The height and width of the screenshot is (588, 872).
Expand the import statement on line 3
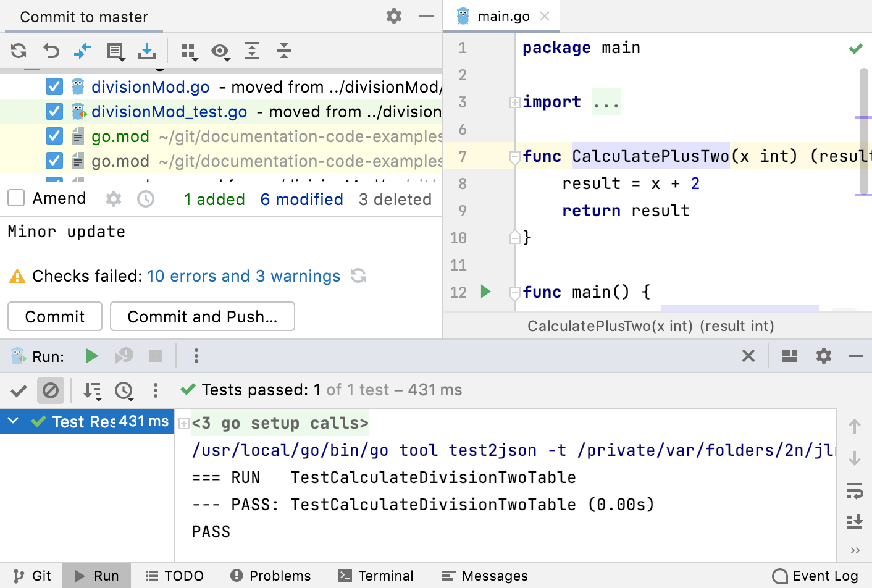coord(515,102)
